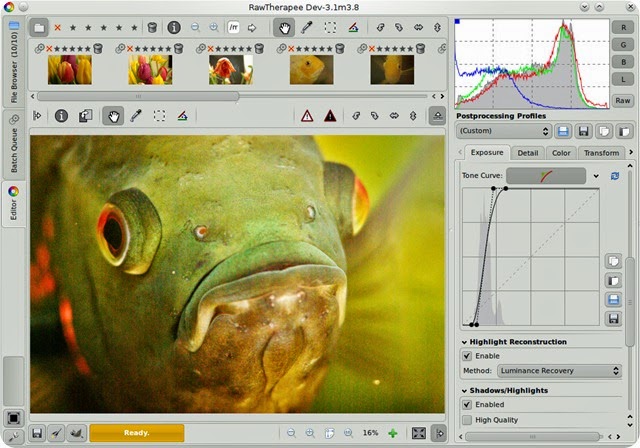Toggle luminance histogram L
Viewport: 640px width, 448px height.
point(623,79)
